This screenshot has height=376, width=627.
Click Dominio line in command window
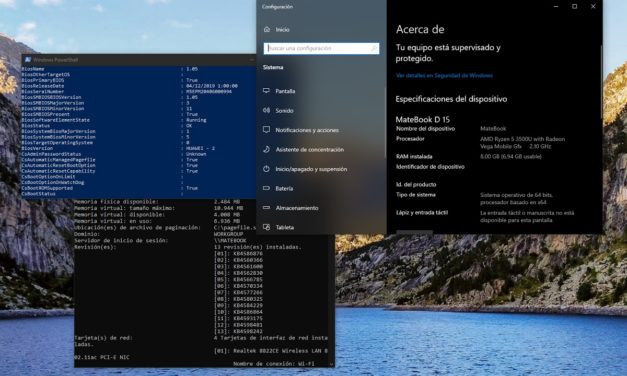[159, 234]
